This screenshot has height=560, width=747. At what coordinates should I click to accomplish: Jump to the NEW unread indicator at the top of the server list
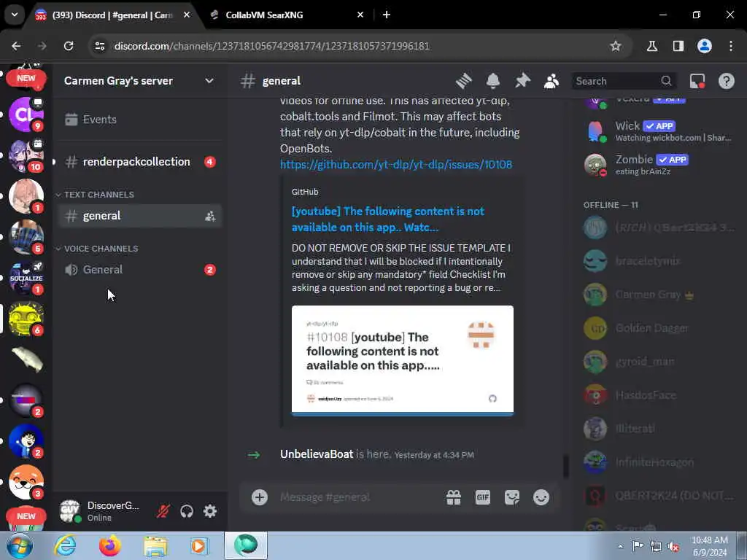26,78
